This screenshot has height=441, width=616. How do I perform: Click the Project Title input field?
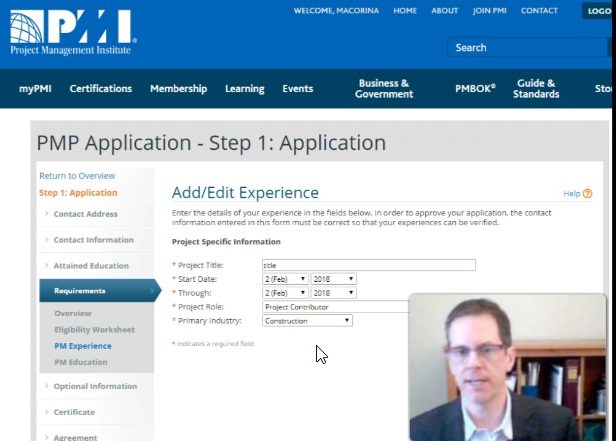tap(369, 265)
